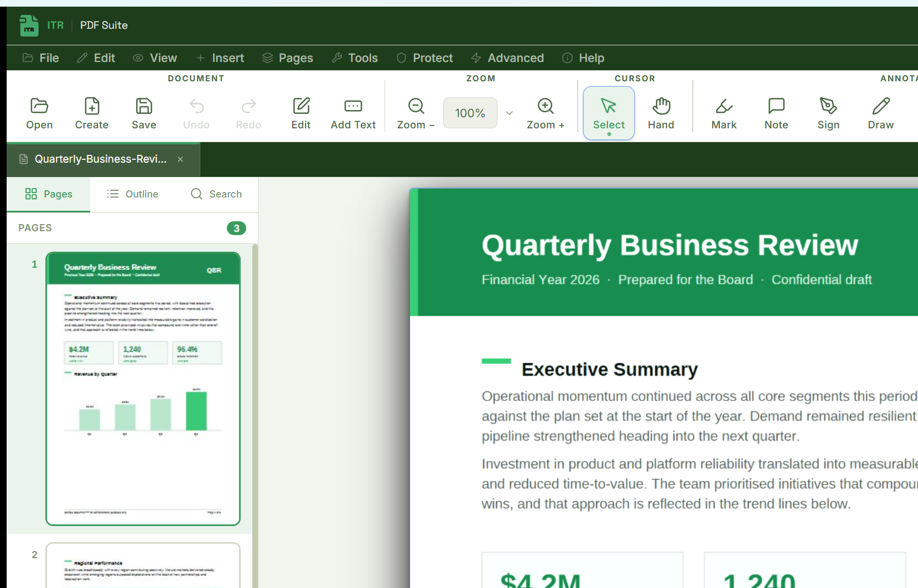Image resolution: width=918 pixels, height=588 pixels.
Task: Click the PAGES sidebar header label
Action: pos(35,228)
